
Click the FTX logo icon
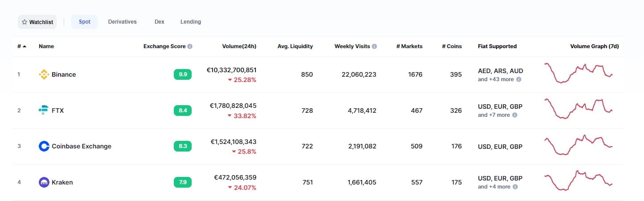click(x=44, y=111)
